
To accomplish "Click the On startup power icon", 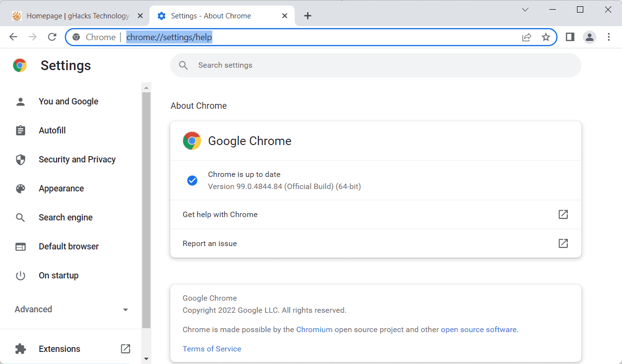I will click(20, 276).
